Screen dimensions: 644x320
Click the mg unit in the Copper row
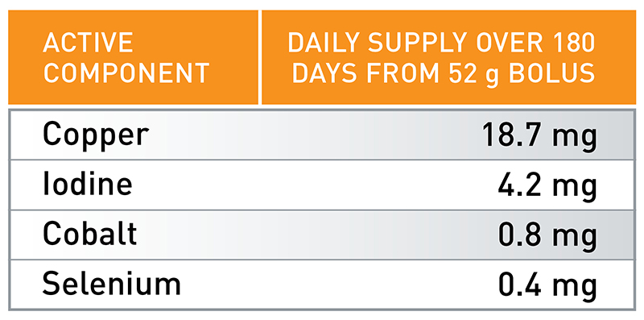(x=574, y=139)
